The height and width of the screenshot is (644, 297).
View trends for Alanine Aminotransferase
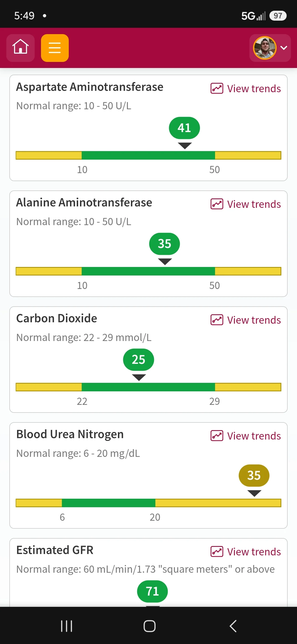pos(246,204)
